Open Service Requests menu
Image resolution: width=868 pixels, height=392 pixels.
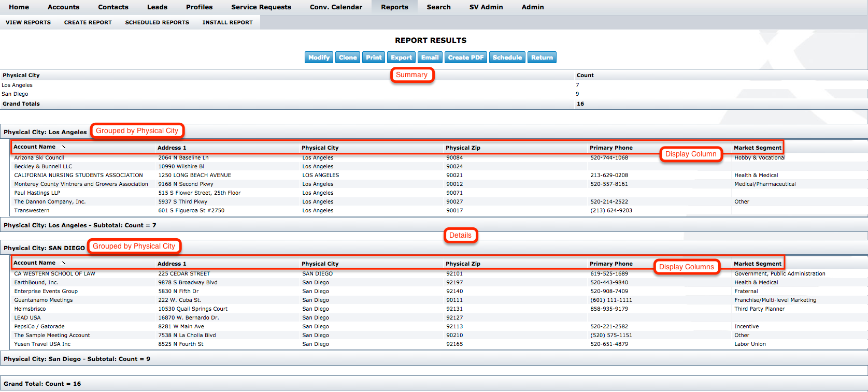pos(261,7)
